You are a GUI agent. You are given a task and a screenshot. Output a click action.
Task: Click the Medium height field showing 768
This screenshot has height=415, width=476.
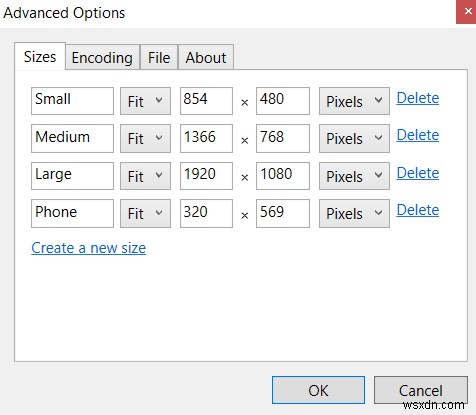click(283, 138)
